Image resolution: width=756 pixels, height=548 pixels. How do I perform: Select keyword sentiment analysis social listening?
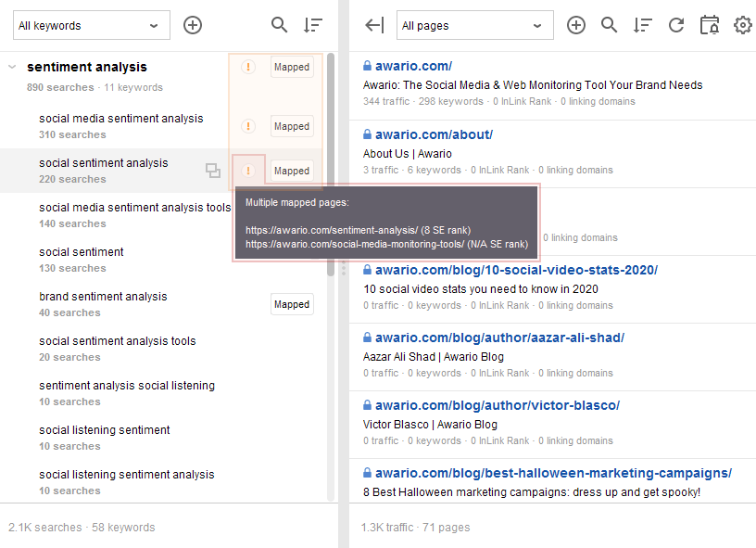(x=127, y=386)
